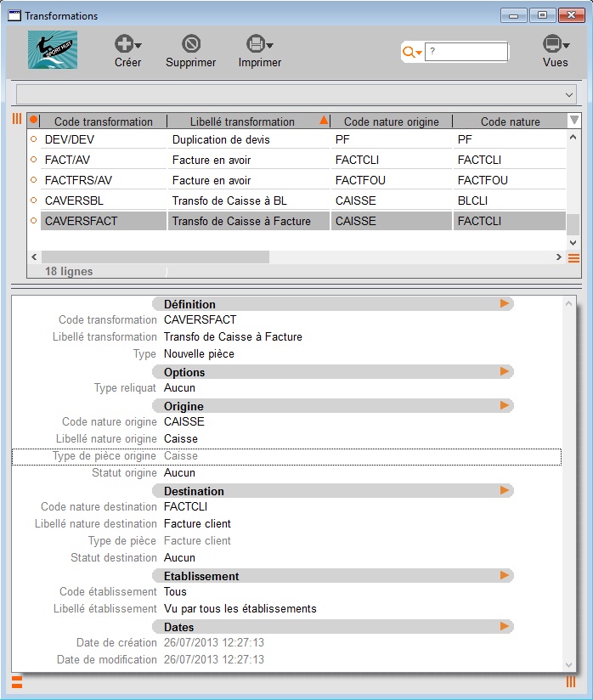Click the detail panel scroll up arrow

[568, 303]
